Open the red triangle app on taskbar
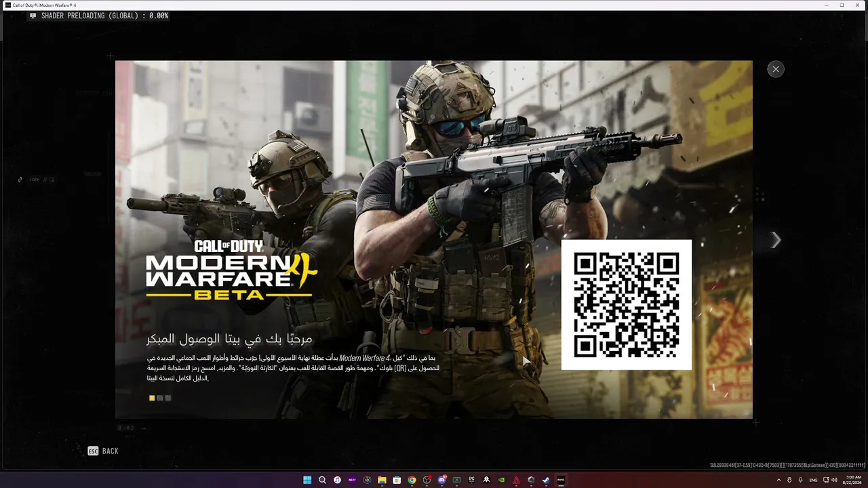 [516, 480]
